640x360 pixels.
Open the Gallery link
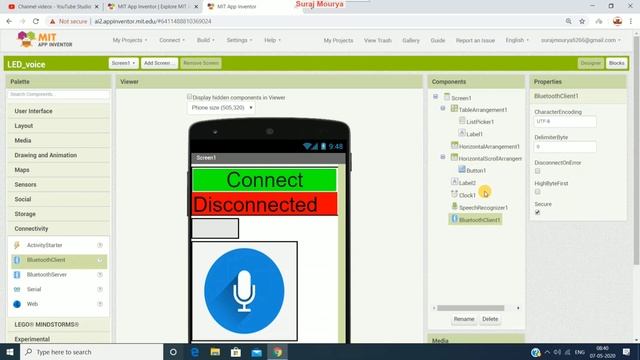click(411, 40)
